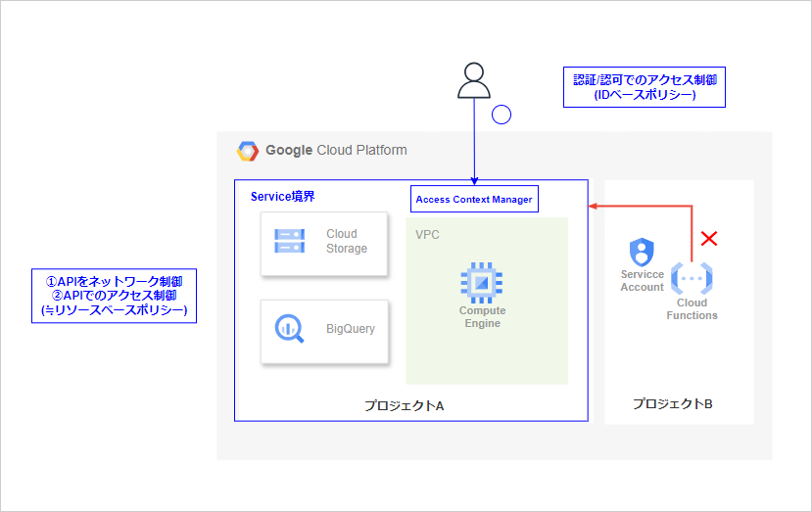Click the 'VPC' label
Viewport: 812px width, 512px height.
(x=427, y=235)
